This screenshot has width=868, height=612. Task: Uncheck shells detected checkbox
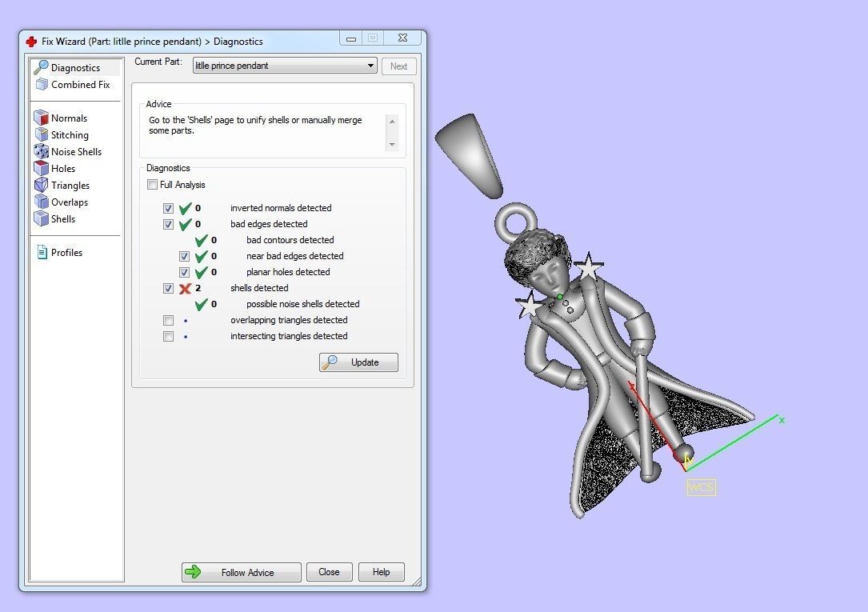(x=168, y=289)
